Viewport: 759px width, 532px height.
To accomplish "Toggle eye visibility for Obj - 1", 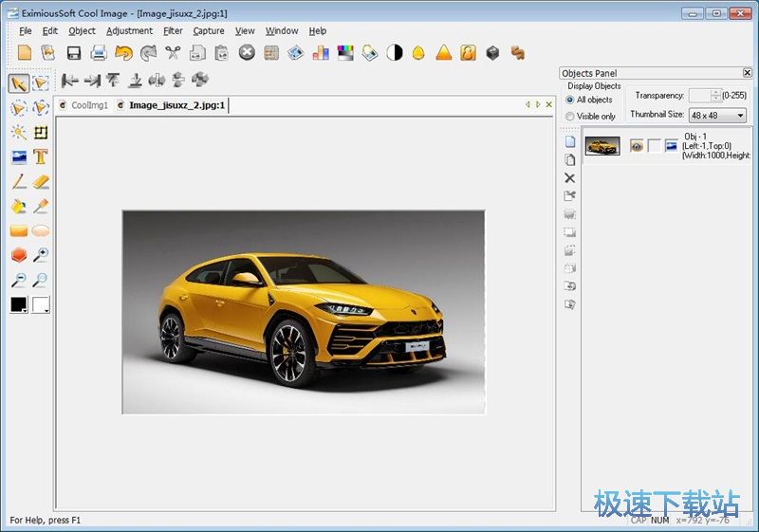I will point(637,146).
